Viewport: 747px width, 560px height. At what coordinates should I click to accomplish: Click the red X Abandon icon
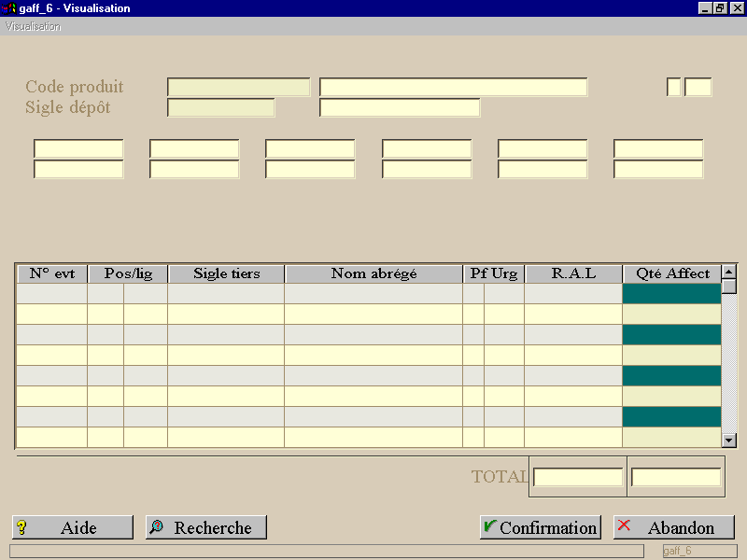pyautogui.click(x=624, y=525)
